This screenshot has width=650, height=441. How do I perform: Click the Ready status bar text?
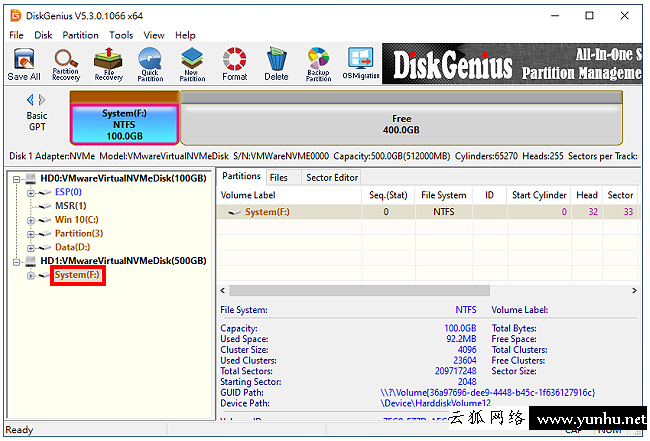coord(19,430)
